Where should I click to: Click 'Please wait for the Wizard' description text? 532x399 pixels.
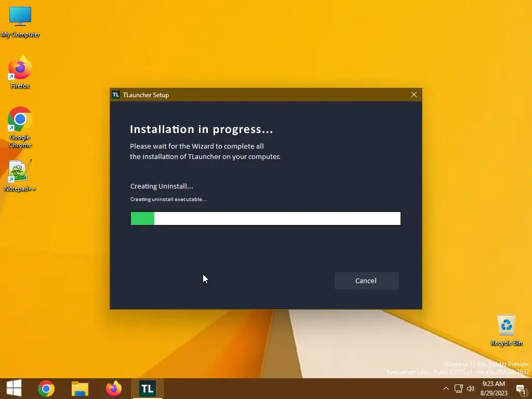205,151
